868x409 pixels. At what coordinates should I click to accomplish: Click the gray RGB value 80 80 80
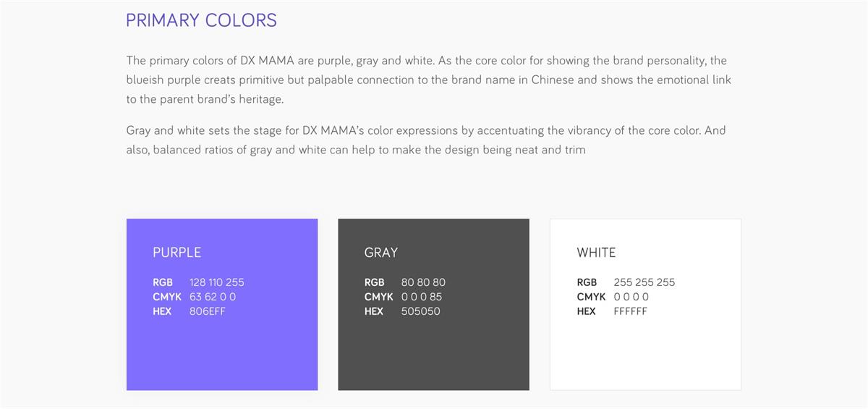423,282
